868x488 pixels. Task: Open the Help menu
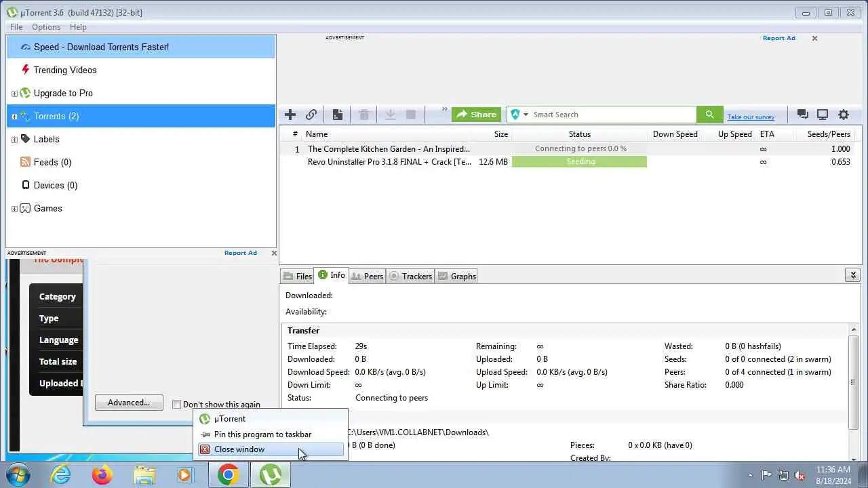pos(78,27)
